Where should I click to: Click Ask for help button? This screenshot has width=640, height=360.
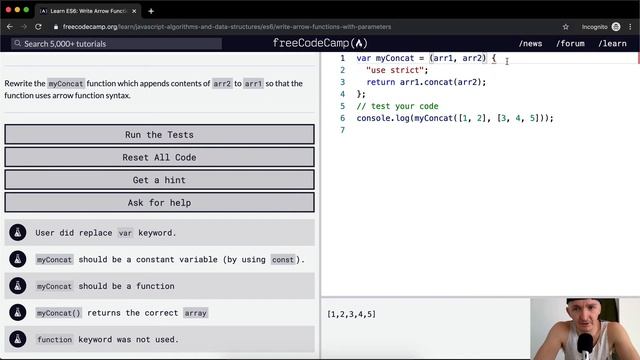160,202
